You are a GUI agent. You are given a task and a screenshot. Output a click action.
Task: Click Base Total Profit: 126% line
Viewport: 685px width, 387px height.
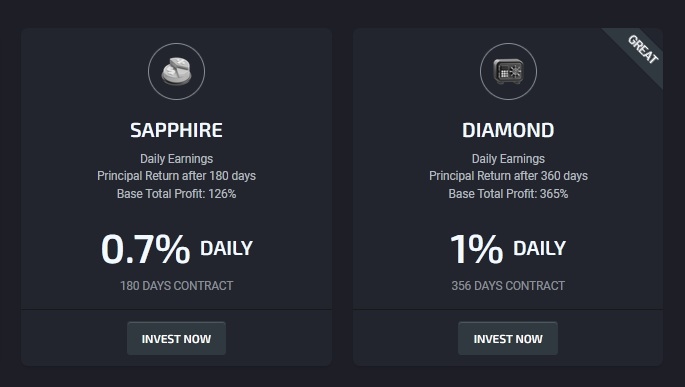point(176,194)
